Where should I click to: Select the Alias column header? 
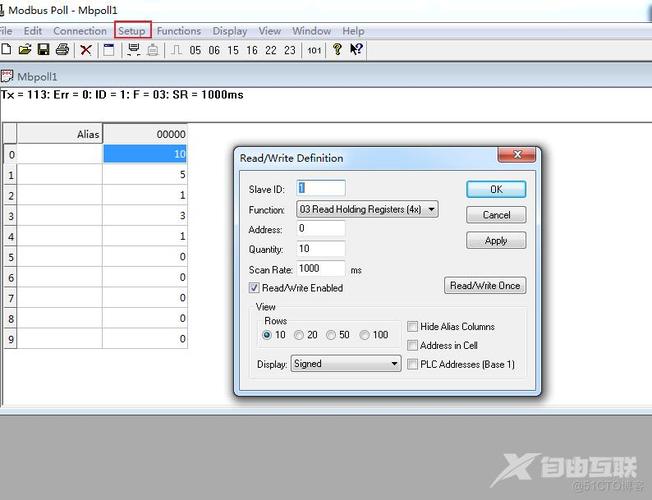59,134
